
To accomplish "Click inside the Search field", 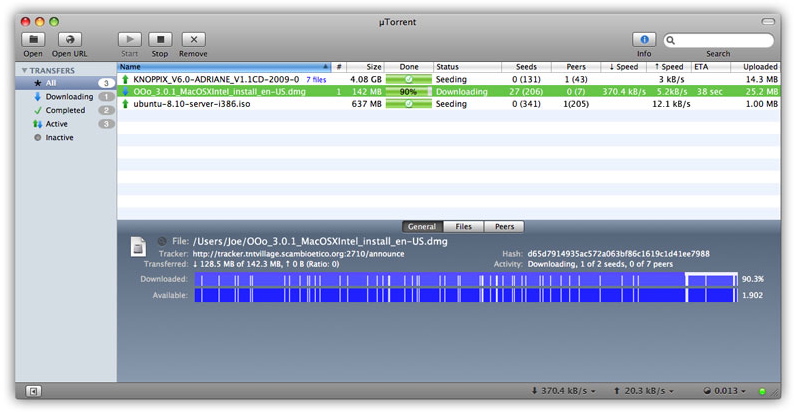I will [x=719, y=40].
